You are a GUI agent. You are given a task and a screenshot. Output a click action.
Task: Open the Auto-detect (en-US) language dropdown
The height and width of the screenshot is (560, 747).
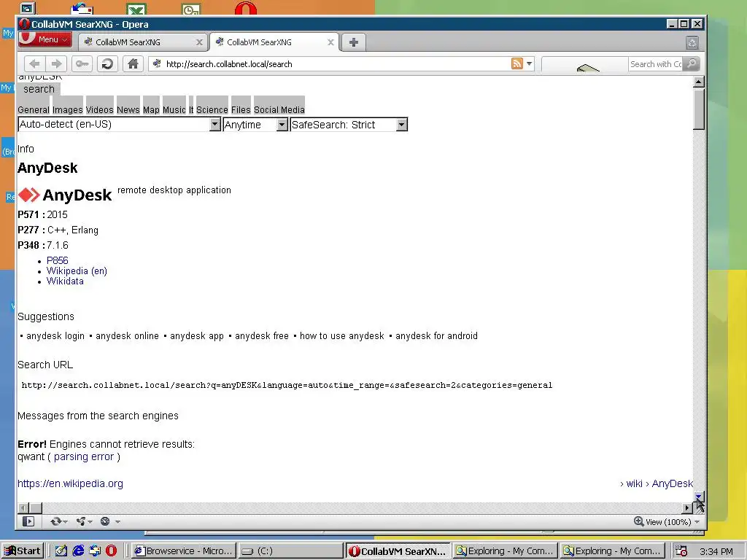tap(119, 124)
